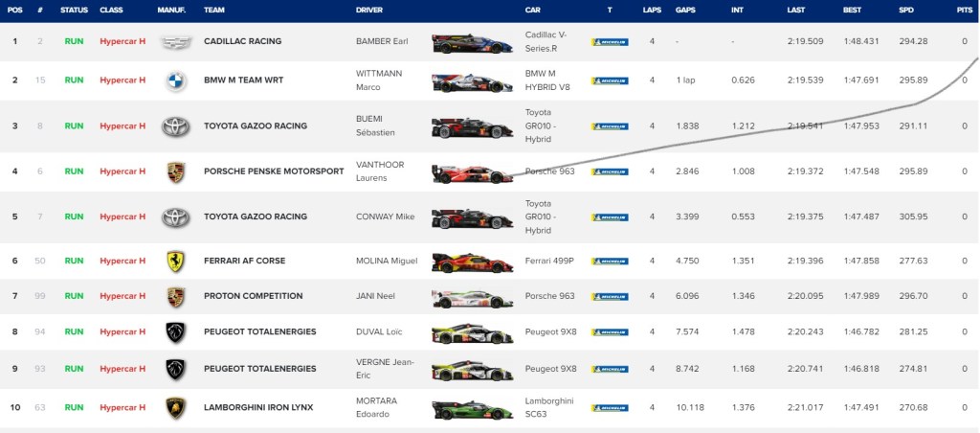Click the Ferrari manufacturer logo
This screenshot has height=433, width=980.
tap(176, 261)
